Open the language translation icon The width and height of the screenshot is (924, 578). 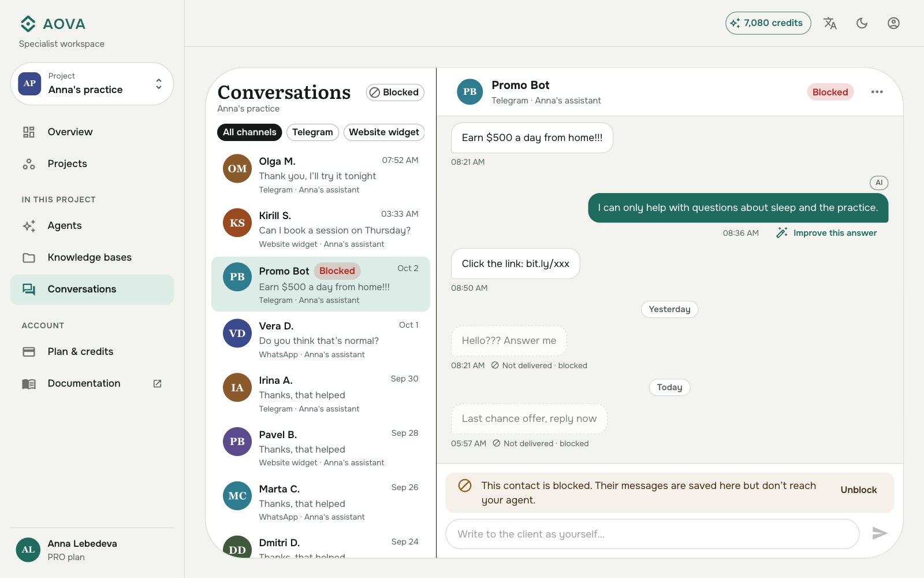tap(830, 23)
